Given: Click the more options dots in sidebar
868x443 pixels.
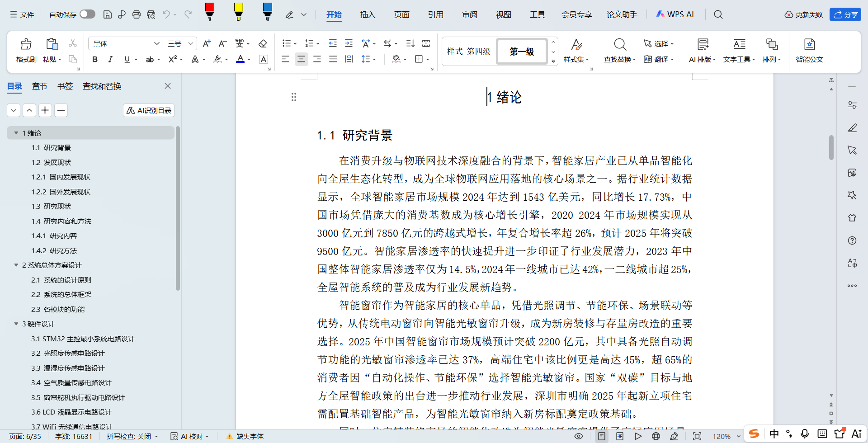Looking at the screenshot, I should click(852, 286).
